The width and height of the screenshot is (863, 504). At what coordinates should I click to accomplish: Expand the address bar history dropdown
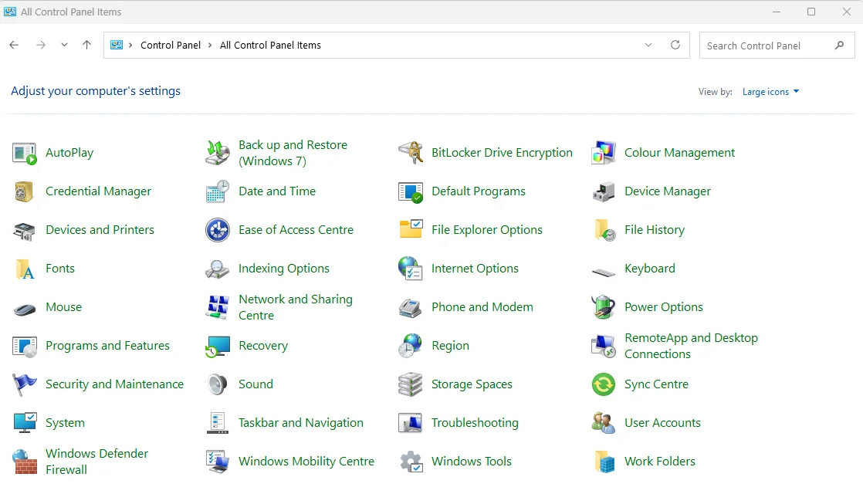click(648, 45)
